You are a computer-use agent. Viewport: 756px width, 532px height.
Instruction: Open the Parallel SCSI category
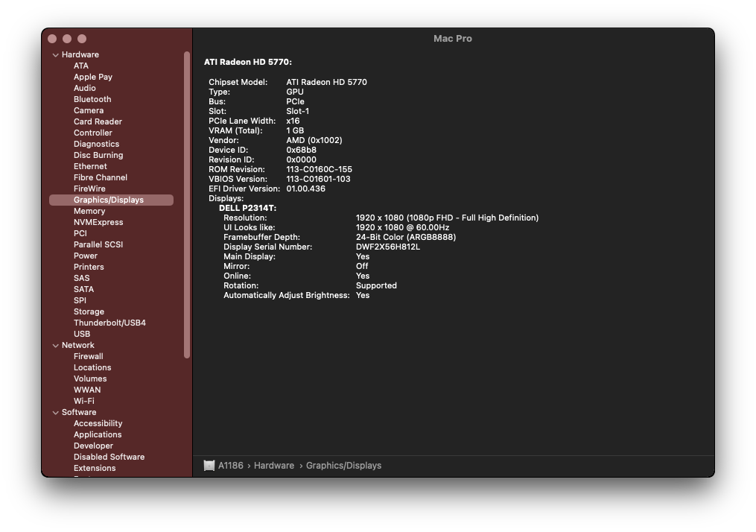98,244
